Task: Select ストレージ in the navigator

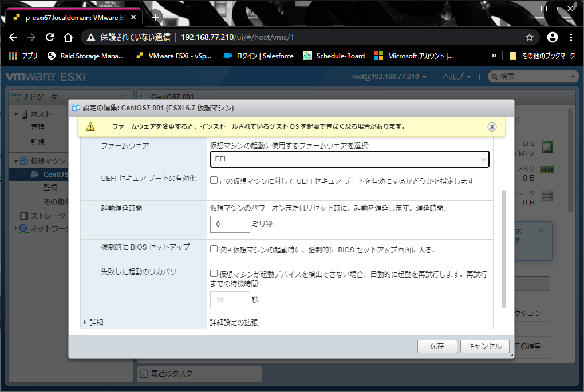Action: tap(48, 216)
